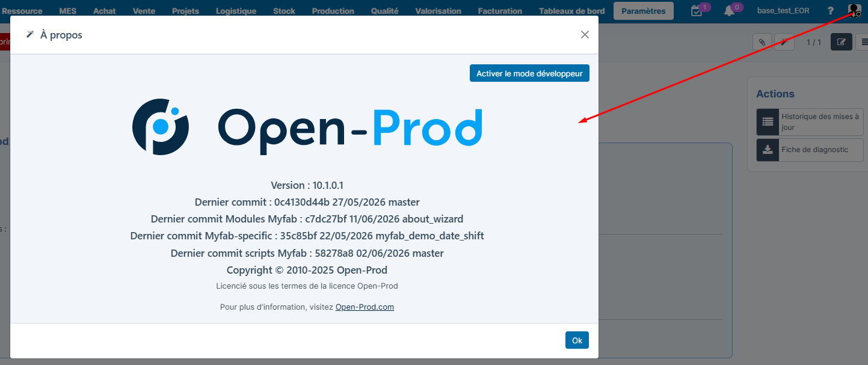Viewport: 868px width, 365px height.
Task: Switch to the list view icon
Action: (x=863, y=42)
